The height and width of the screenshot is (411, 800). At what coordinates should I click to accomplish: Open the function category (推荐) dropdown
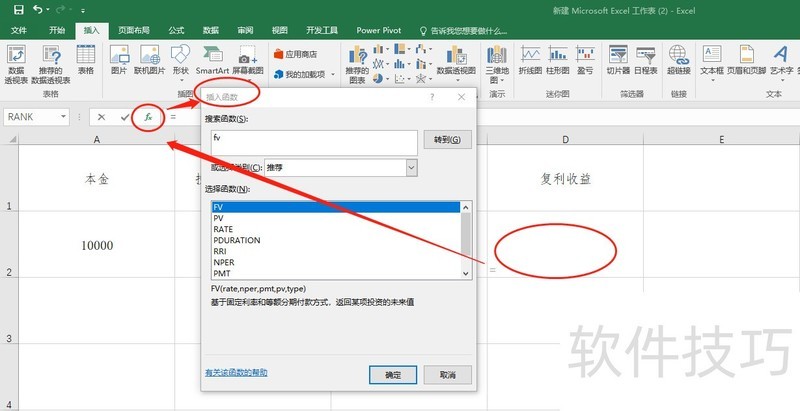click(x=411, y=167)
